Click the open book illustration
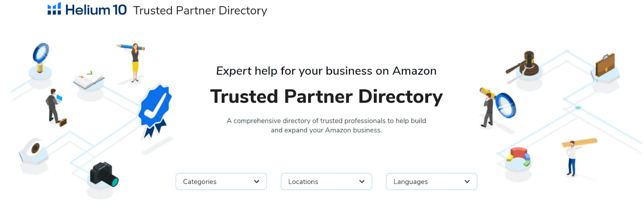The width and height of the screenshot is (644, 208). [89, 79]
